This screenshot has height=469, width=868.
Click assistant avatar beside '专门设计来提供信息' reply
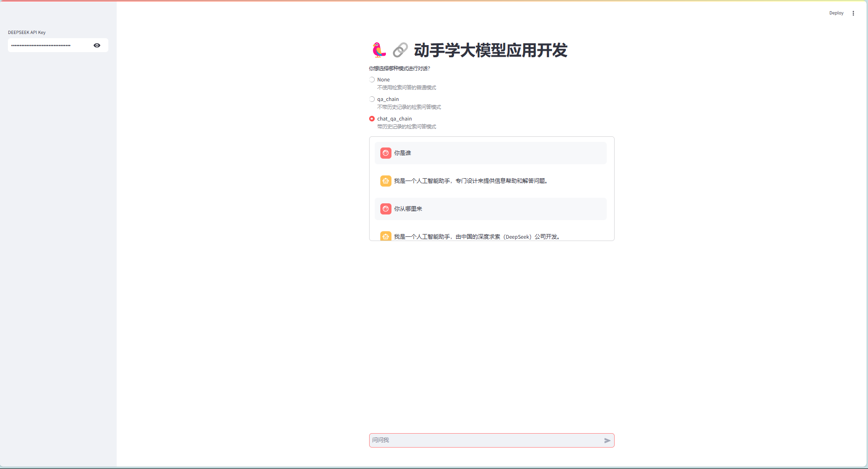point(385,181)
